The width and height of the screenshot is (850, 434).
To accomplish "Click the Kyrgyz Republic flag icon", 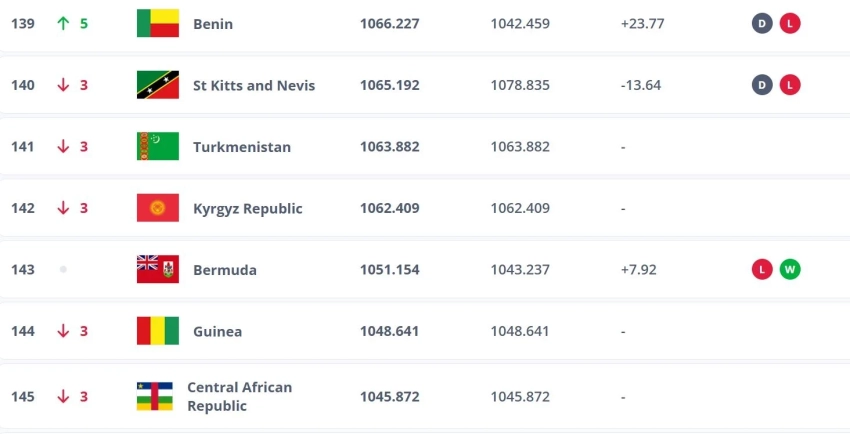I will tap(157, 208).
